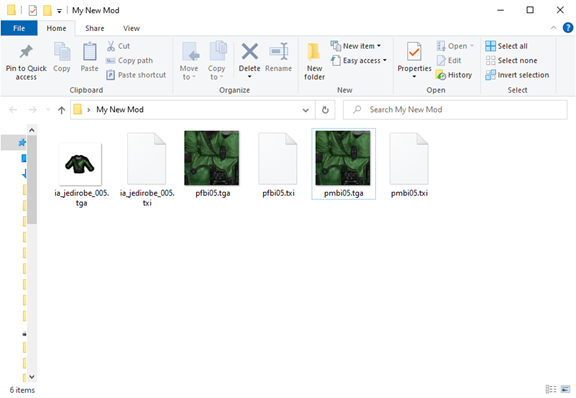The height and width of the screenshot is (398, 576).
Task: Collapse the ribbon with the chevron
Action: click(553, 28)
